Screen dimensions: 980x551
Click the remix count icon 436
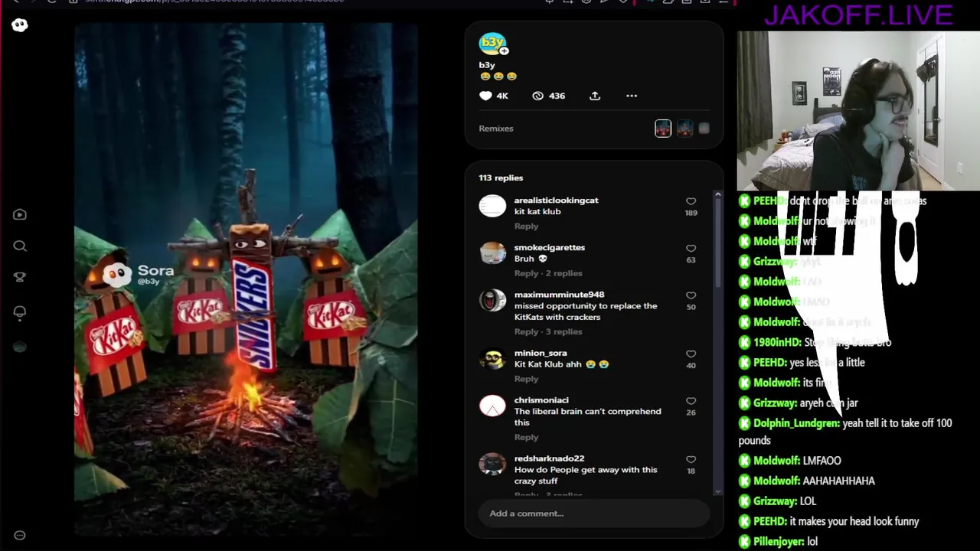click(x=537, y=96)
